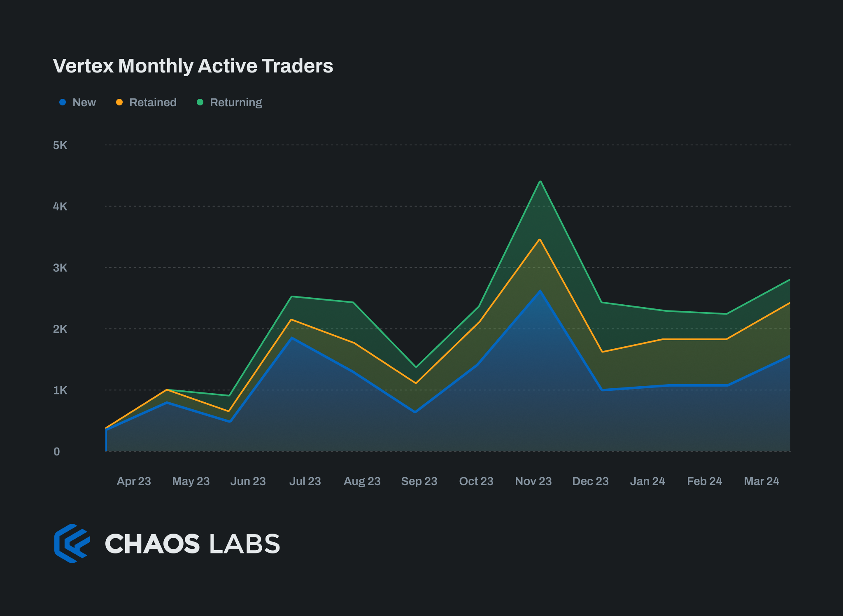Click the CHAOS LABS wordmark
The width and height of the screenshot is (843, 616).
(x=192, y=544)
